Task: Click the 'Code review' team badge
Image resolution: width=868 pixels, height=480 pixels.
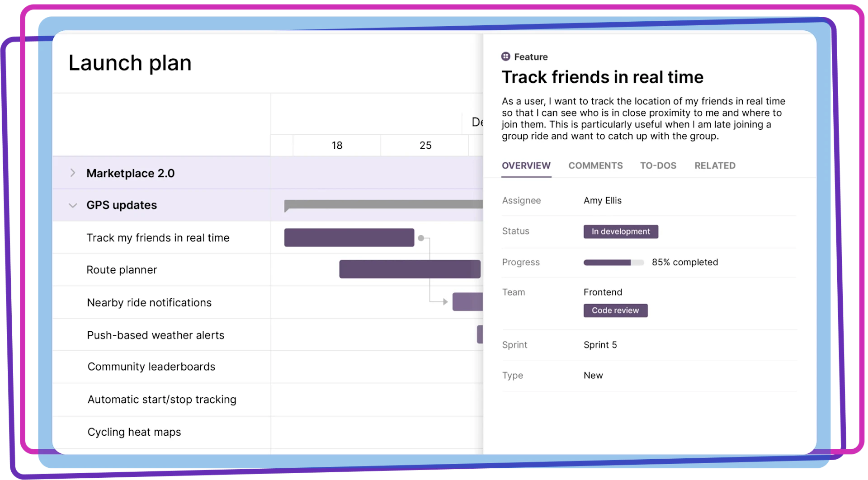Action: pyautogui.click(x=615, y=311)
